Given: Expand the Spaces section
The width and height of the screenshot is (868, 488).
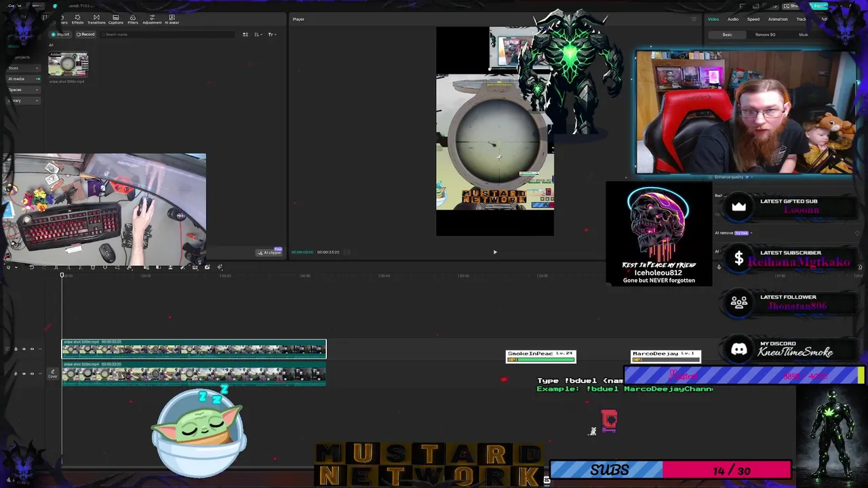Looking at the screenshot, I should [x=23, y=89].
